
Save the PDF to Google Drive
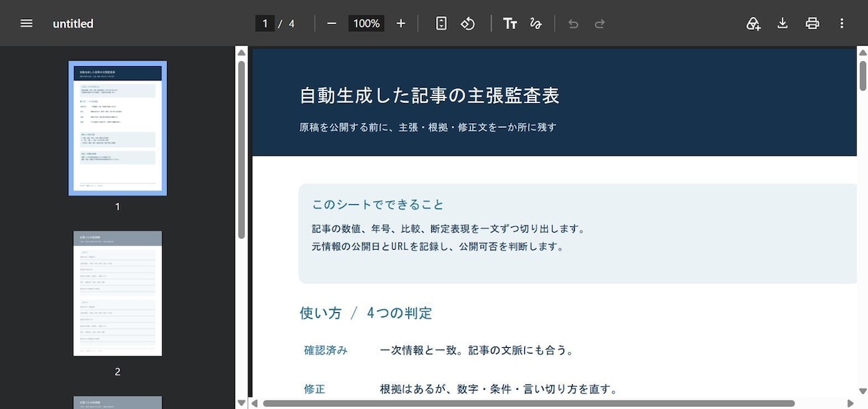tap(753, 23)
